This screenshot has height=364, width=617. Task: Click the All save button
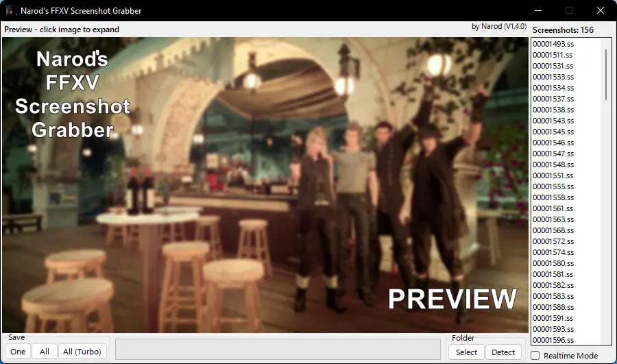tap(45, 352)
